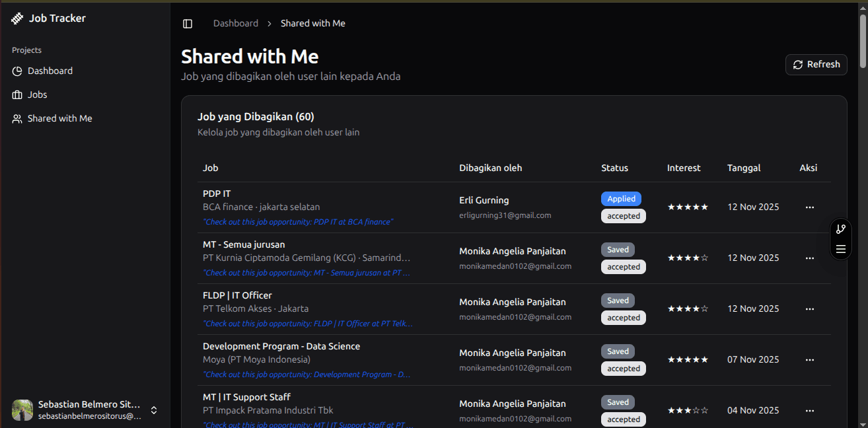Image resolution: width=868 pixels, height=428 pixels.
Task: Click the PDP IT job title
Action: point(217,194)
